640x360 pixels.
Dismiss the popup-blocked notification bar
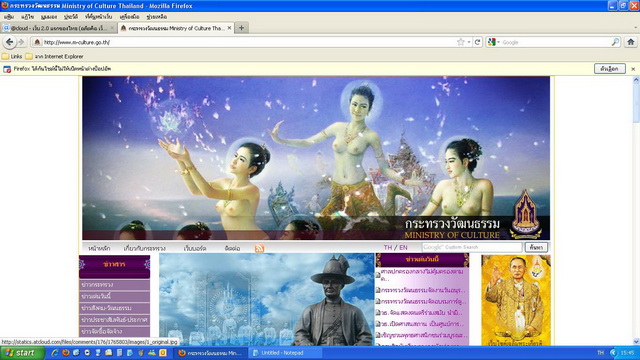[633, 69]
